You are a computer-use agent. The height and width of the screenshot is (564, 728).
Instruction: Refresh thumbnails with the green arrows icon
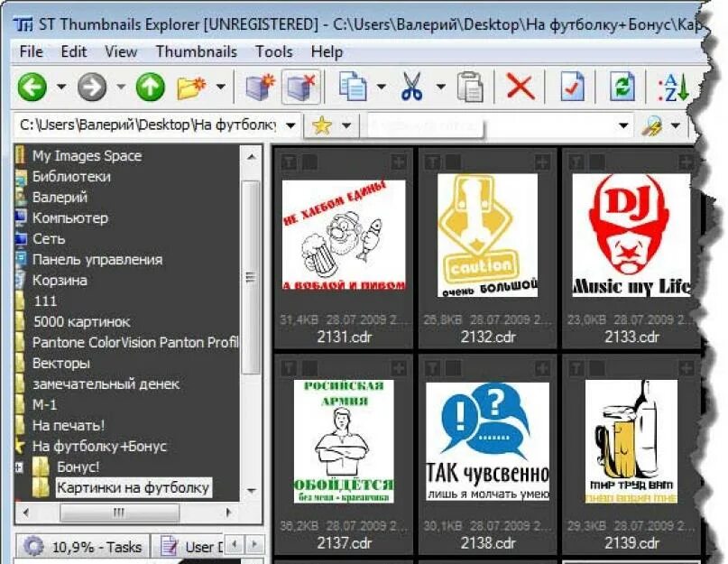tap(622, 87)
